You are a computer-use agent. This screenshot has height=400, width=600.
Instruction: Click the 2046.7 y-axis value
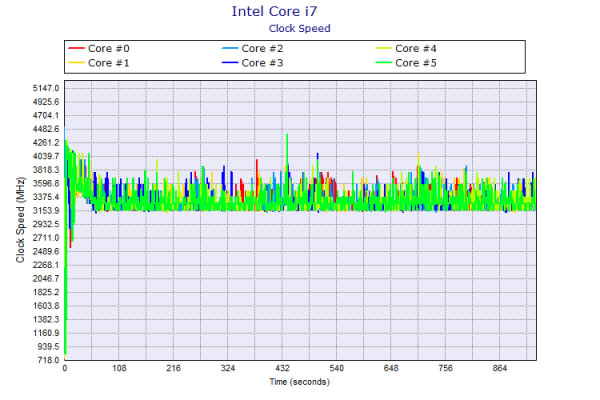pos(46,278)
